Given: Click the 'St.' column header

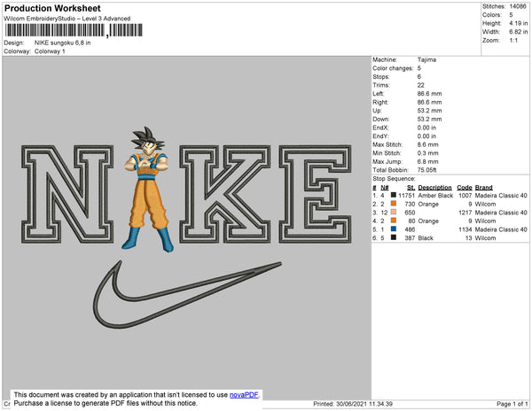Looking at the screenshot, I should [x=411, y=188].
